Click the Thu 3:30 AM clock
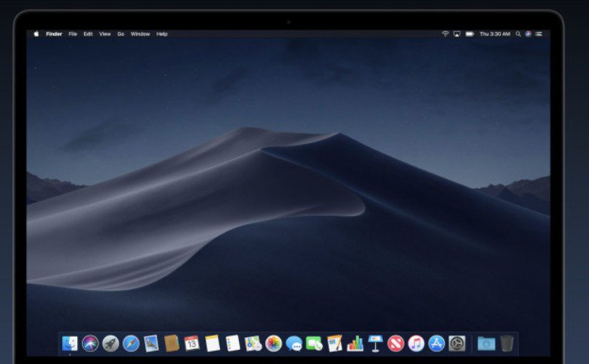The width and height of the screenshot is (589, 364). 494,34
